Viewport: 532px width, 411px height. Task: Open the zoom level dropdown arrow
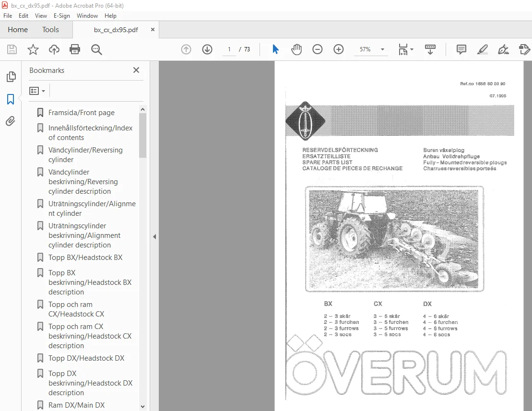coord(382,49)
